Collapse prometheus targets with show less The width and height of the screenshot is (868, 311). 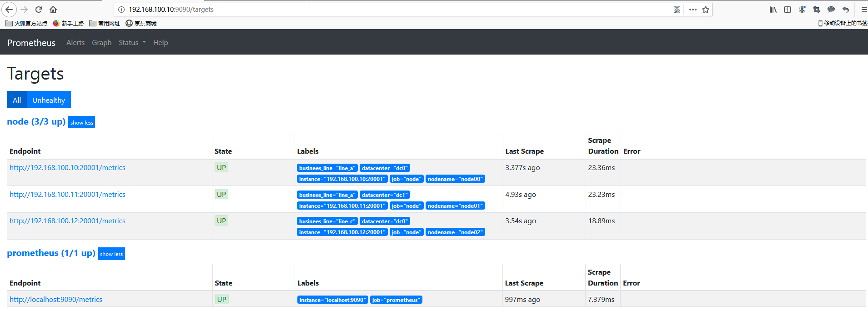(x=111, y=254)
